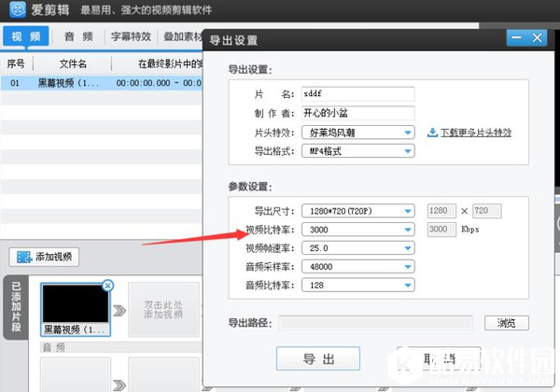Expand the 视频比特率 dropdown
This screenshot has height=392, width=560.
[408, 230]
